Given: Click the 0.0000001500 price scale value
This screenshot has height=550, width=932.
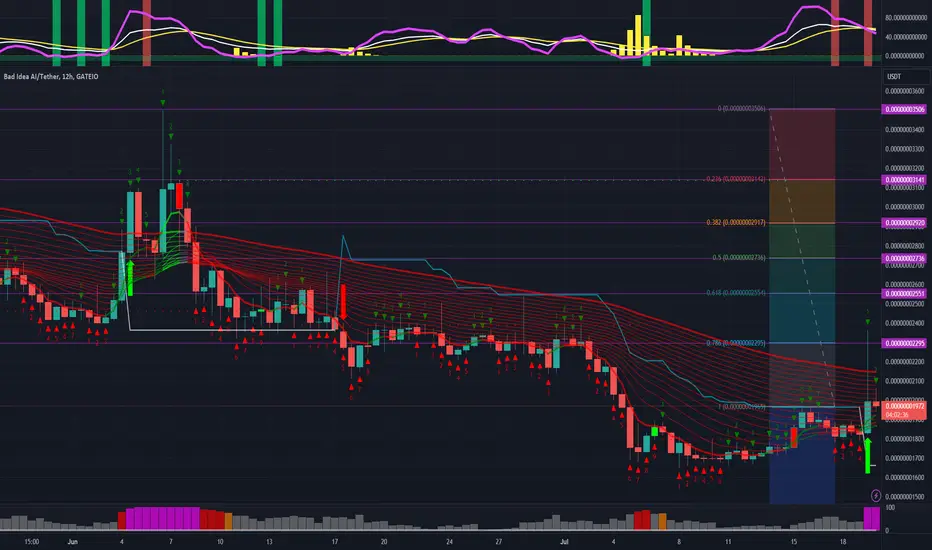Looking at the screenshot, I should tap(904, 496).
